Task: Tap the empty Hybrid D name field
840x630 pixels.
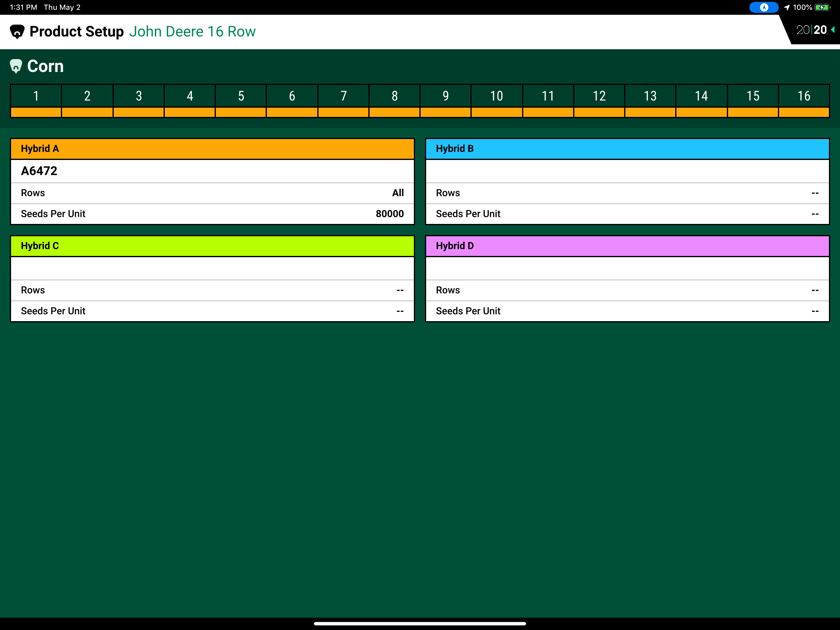Action: pos(627,268)
